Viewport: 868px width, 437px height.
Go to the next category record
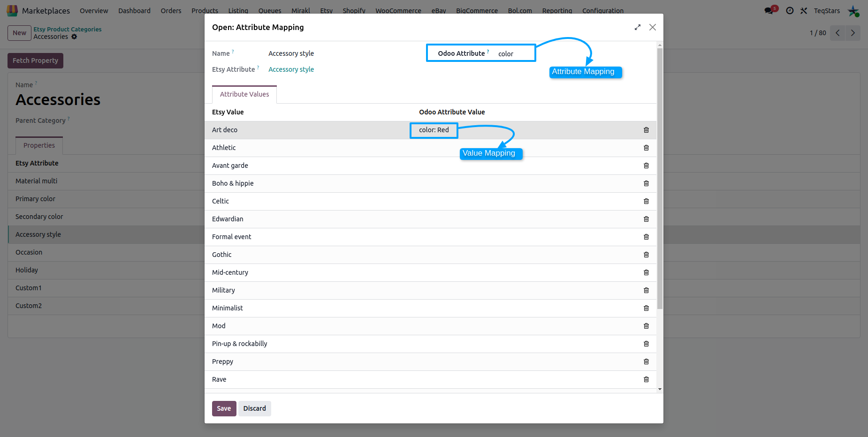[853, 33]
